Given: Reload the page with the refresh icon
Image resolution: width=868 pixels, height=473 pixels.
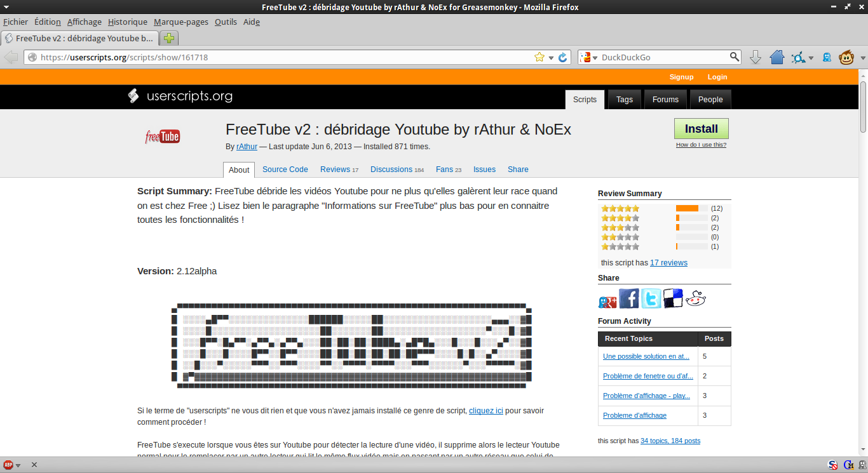Looking at the screenshot, I should [x=562, y=57].
